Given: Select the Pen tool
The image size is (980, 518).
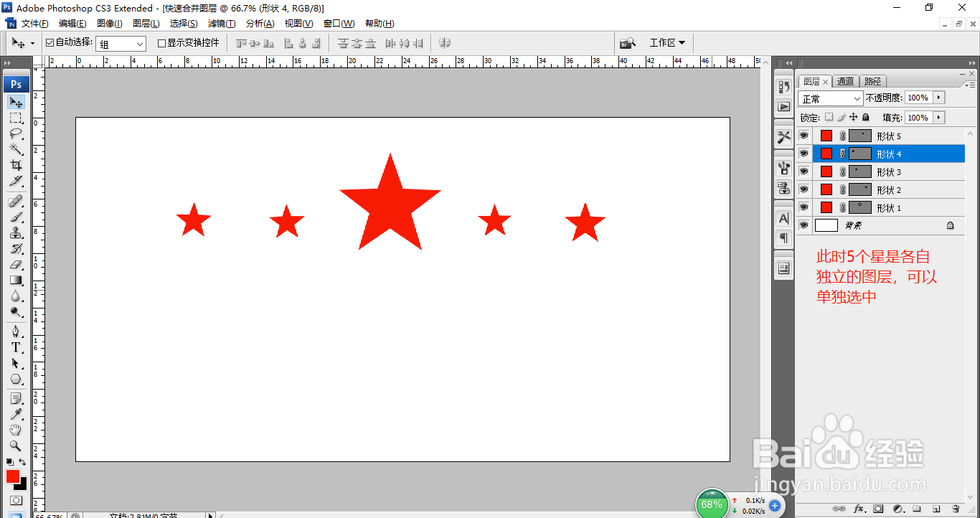Looking at the screenshot, I should 16,331.
